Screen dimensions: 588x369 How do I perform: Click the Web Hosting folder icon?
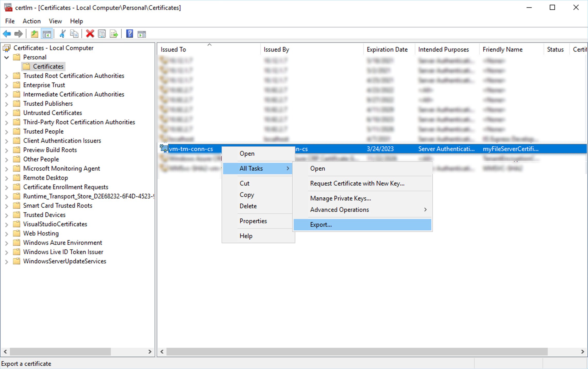coord(16,233)
